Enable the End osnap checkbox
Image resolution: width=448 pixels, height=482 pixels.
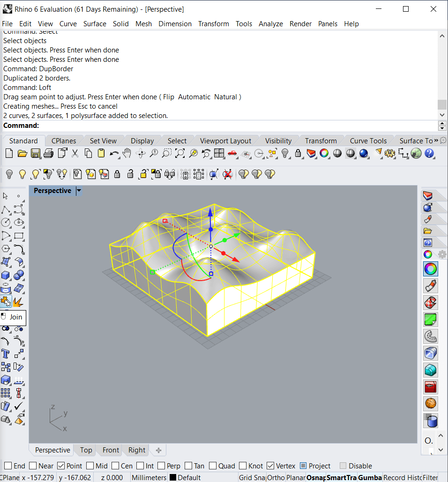(x=7, y=466)
